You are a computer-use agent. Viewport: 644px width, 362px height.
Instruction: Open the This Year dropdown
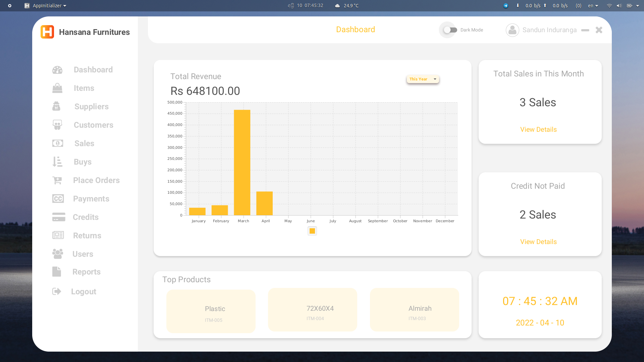[x=422, y=79]
